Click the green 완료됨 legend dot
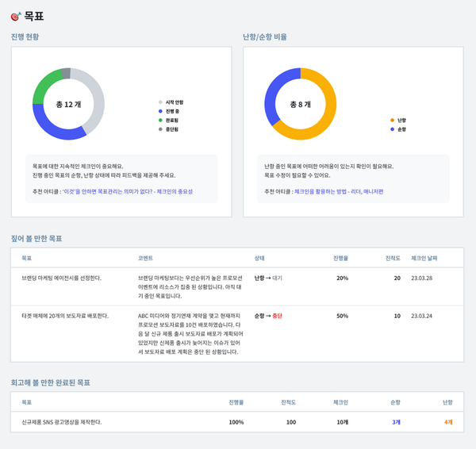476x449 pixels. pos(160,121)
